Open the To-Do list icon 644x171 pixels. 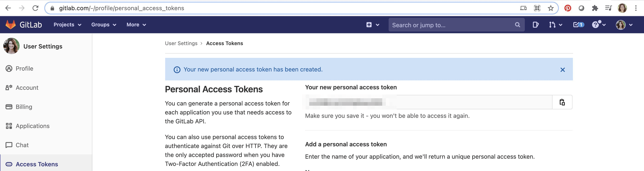coord(578,25)
